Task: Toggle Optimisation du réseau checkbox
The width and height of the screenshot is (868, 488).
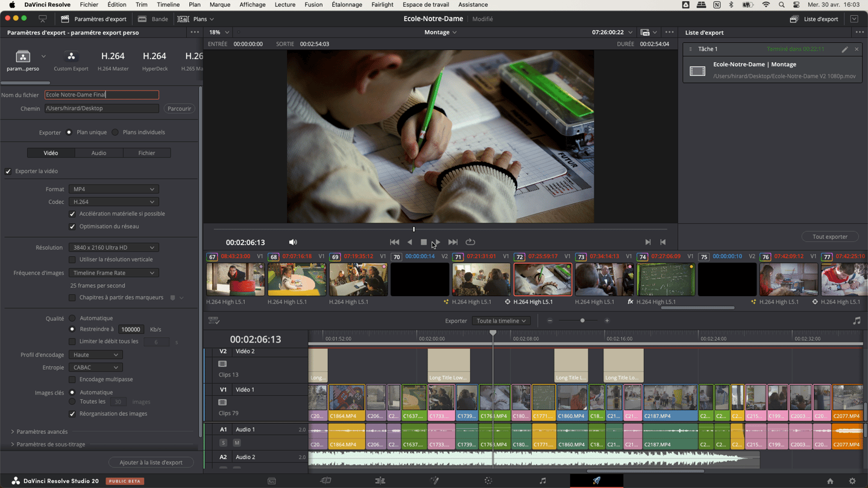Action: [x=72, y=227]
